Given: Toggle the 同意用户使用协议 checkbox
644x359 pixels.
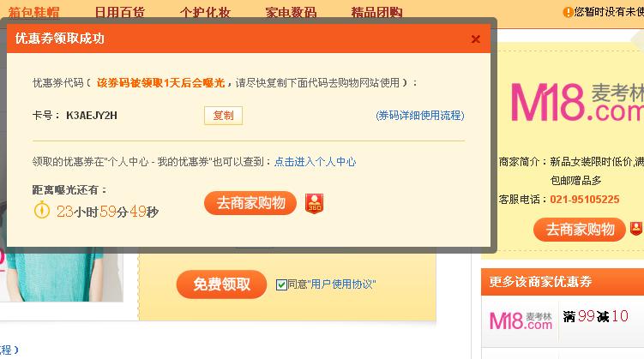Looking at the screenshot, I should tap(281, 284).
